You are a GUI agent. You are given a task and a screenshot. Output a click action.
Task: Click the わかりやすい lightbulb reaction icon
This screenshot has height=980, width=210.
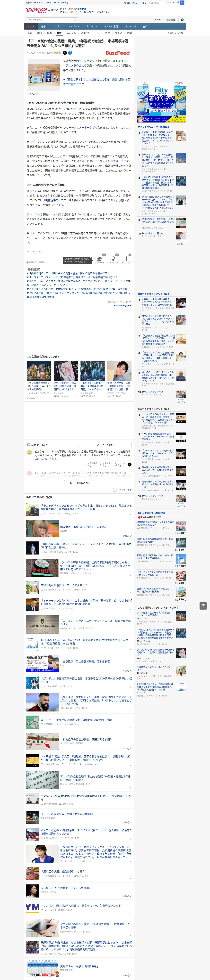113,259
